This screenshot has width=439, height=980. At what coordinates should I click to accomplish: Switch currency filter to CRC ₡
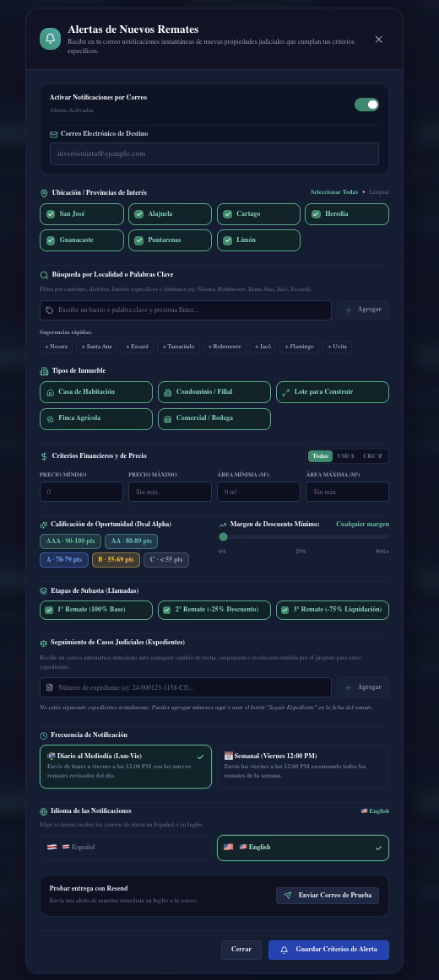[x=373, y=456]
